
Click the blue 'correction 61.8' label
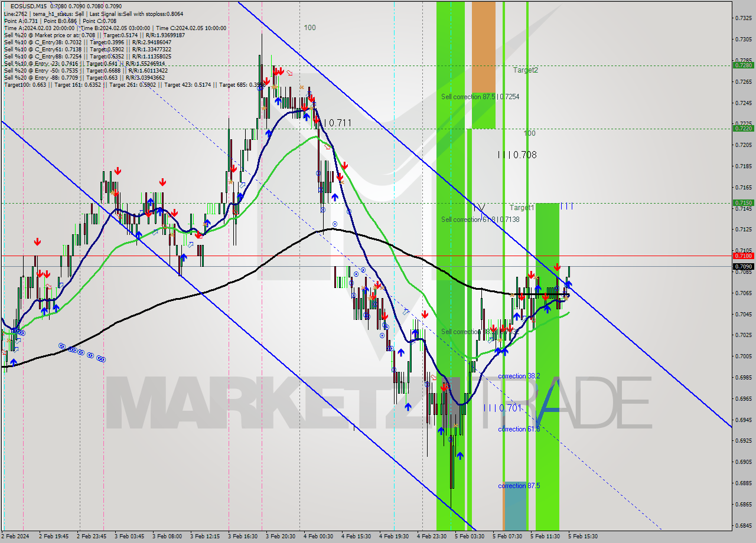pos(519,429)
